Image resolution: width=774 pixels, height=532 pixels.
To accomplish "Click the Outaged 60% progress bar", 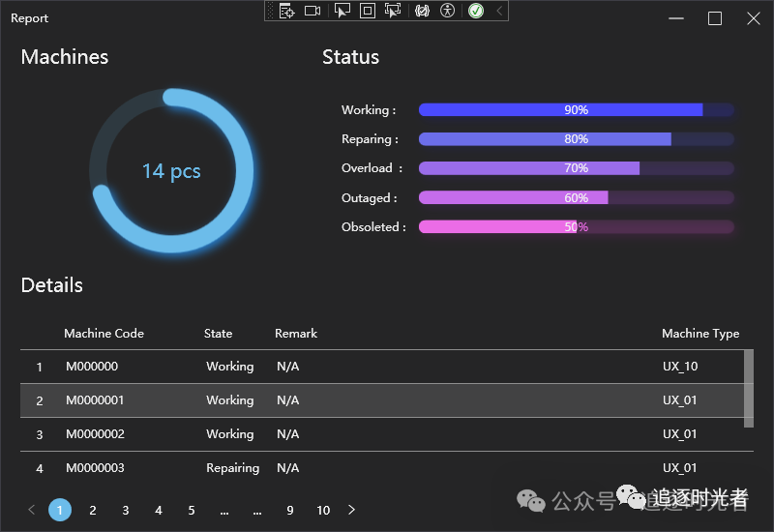I will [576, 198].
